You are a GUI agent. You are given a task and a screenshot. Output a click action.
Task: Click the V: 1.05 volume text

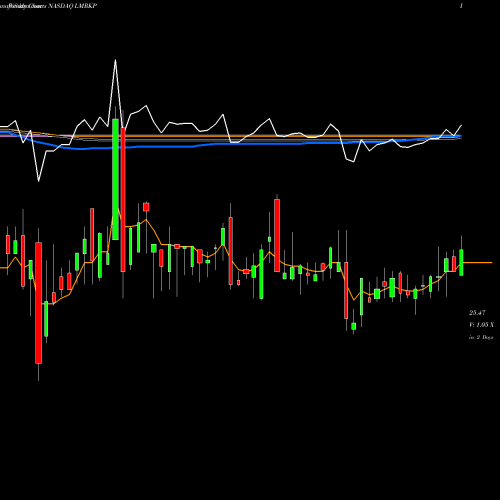(481, 325)
